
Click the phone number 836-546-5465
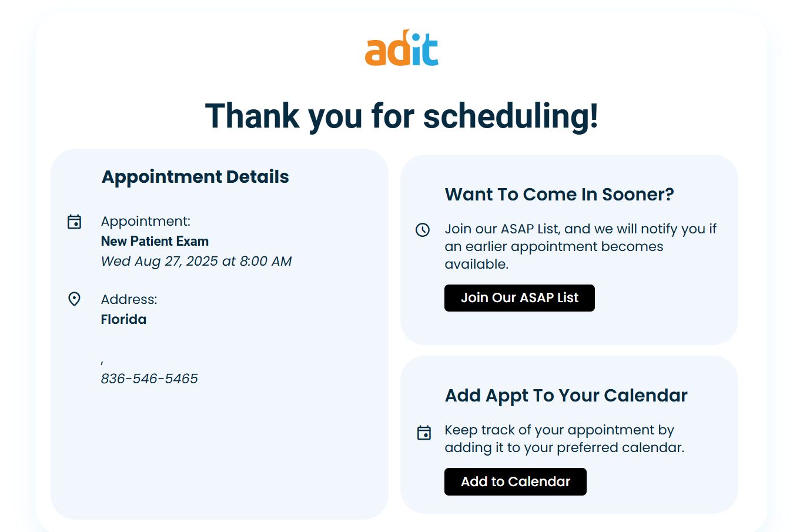(x=149, y=379)
